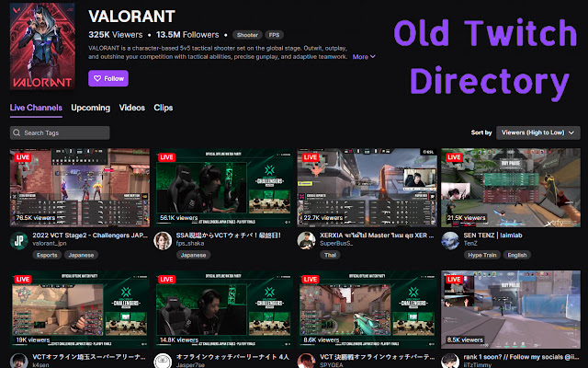Visit the valorant_jpn channel name link
Viewport: 588px width, 368px height.
(50, 243)
